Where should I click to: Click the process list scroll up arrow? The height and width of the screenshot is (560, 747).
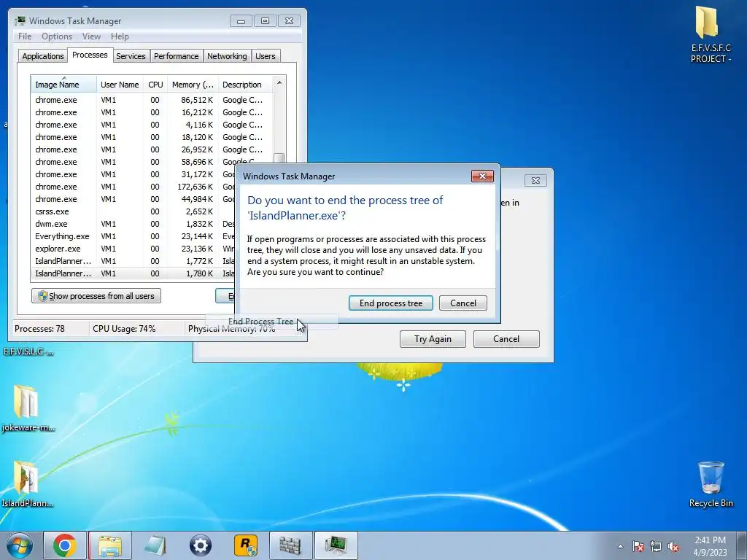pos(279,82)
